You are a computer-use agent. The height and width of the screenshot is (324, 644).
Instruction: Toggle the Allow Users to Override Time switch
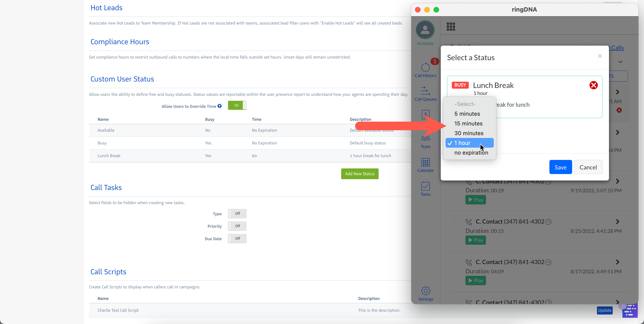point(237,105)
